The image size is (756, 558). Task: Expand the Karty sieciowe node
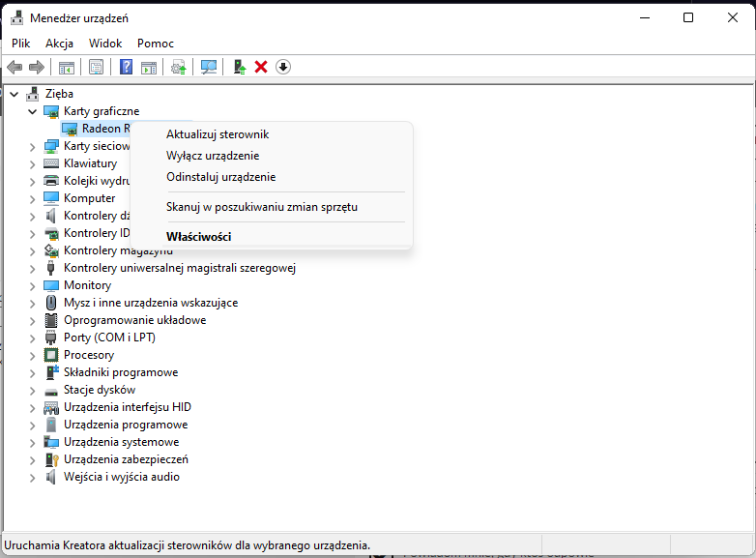(32, 147)
